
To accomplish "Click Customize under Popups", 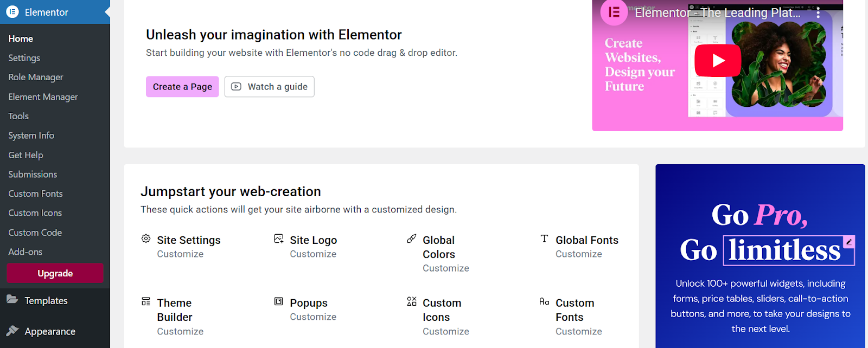I will (x=313, y=317).
